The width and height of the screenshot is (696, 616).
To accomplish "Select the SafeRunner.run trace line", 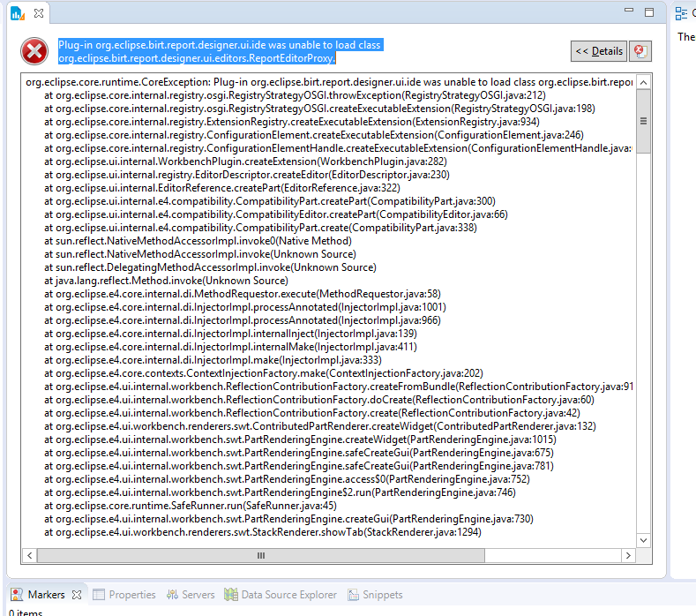I will pyautogui.click(x=190, y=506).
